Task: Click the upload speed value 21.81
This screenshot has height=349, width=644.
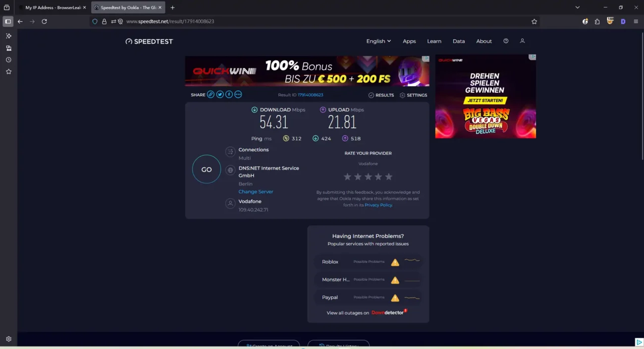Action: pyautogui.click(x=342, y=122)
